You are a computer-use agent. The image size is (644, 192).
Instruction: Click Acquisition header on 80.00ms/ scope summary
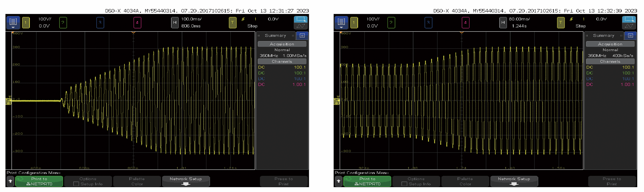(x=610, y=44)
